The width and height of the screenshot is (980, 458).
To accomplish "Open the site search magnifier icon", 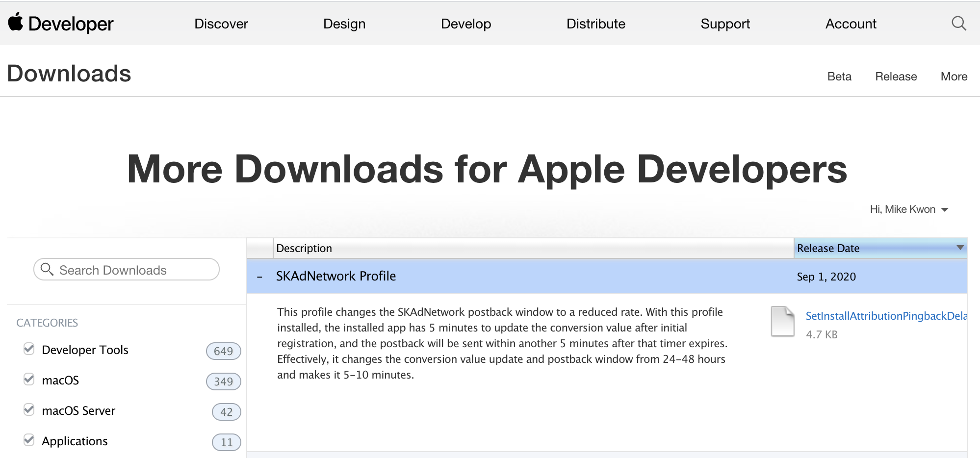I will (x=958, y=23).
